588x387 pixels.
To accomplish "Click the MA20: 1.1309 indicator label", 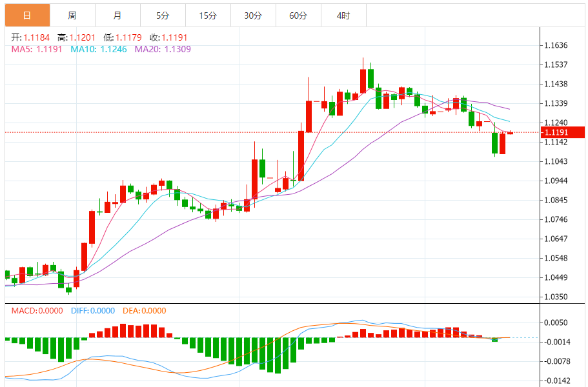I will [163, 49].
